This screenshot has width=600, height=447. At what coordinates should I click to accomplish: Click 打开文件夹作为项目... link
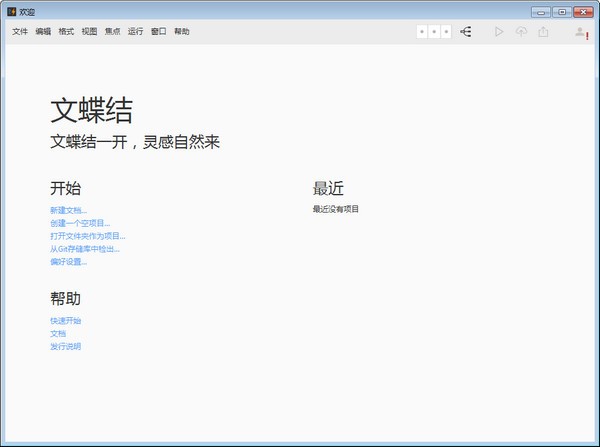click(88, 236)
